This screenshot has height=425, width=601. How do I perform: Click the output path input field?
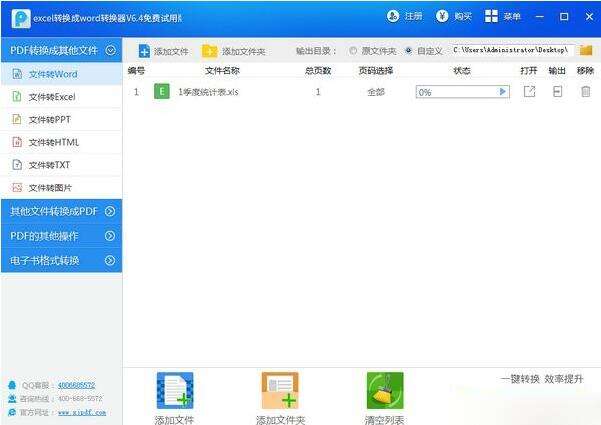coord(512,50)
